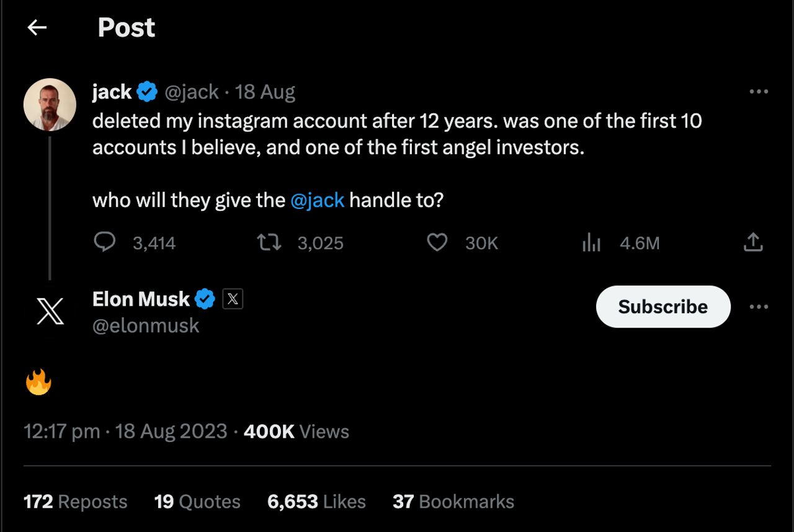
Task: Open jack's profile picture
Action: [x=50, y=104]
